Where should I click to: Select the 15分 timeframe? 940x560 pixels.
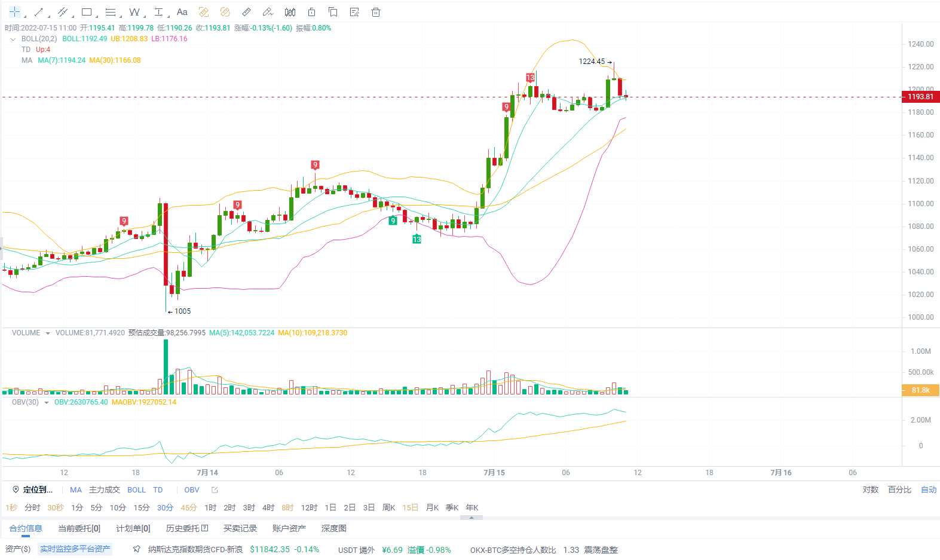click(142, 508)
